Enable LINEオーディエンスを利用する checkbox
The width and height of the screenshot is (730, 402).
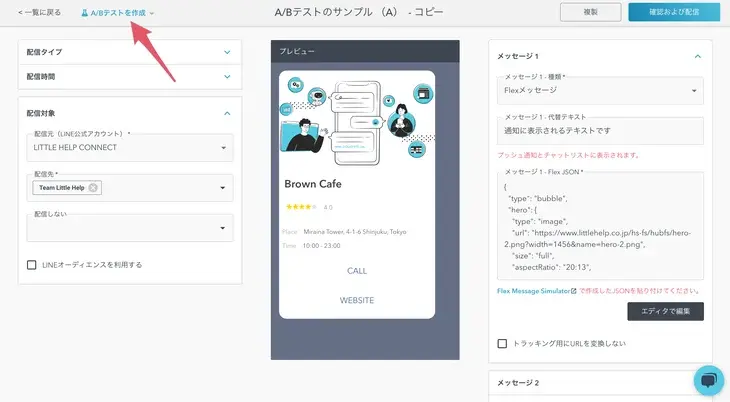click(32, 265)
